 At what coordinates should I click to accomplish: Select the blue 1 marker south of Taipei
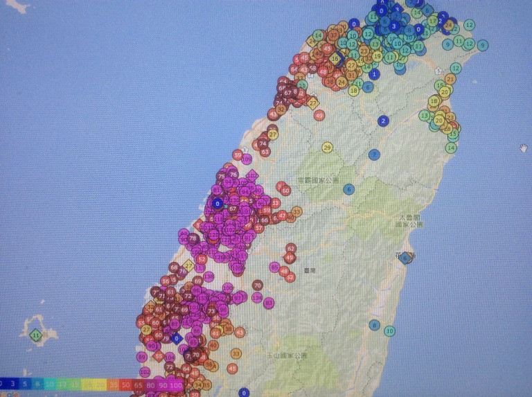(375, 74)
